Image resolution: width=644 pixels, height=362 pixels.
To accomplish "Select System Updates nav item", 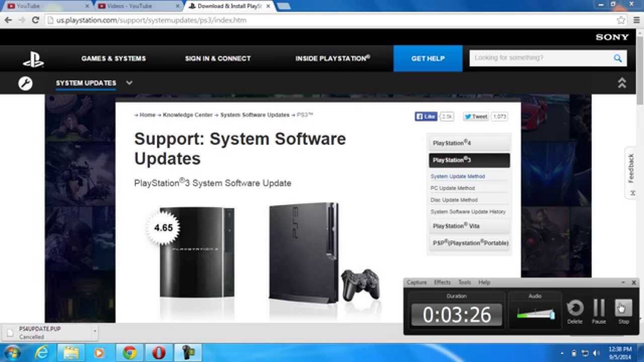I will tap(86, 83).
